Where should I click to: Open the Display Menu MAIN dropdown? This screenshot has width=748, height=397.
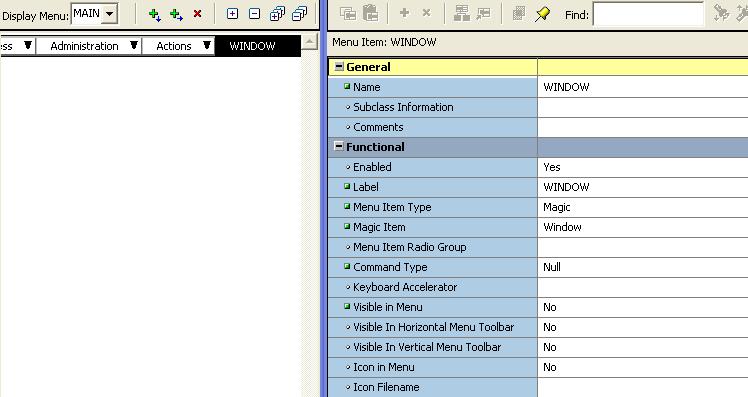(x=110, y=14)
